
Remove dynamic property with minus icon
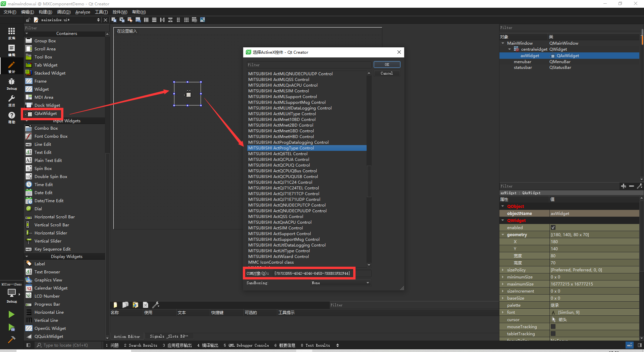pyautogui.click(x=631, y=186)
